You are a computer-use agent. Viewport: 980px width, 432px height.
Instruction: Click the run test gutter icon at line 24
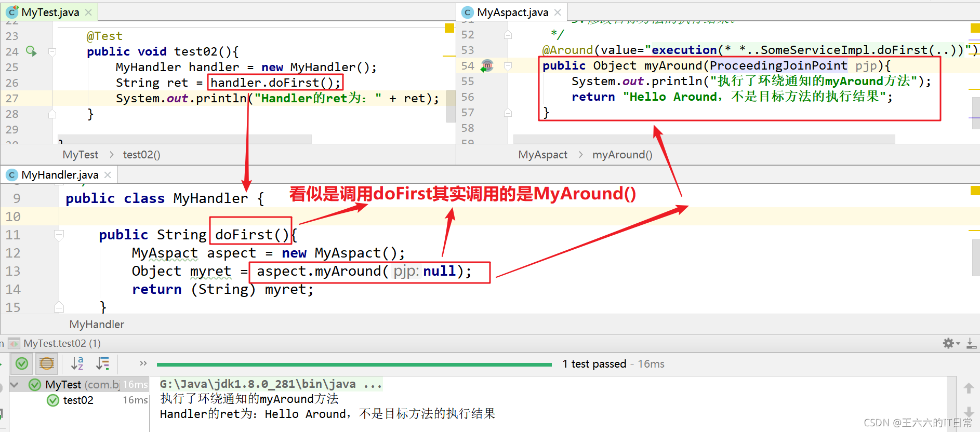[31, 51]
